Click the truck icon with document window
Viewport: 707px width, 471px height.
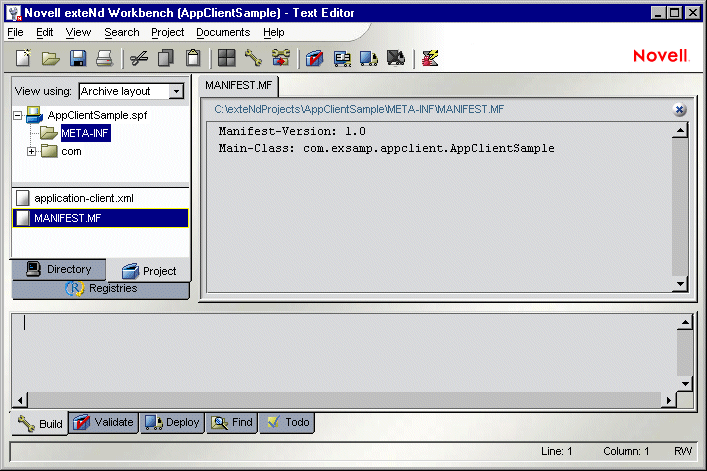pyautogui.click(x=342, y=58)
